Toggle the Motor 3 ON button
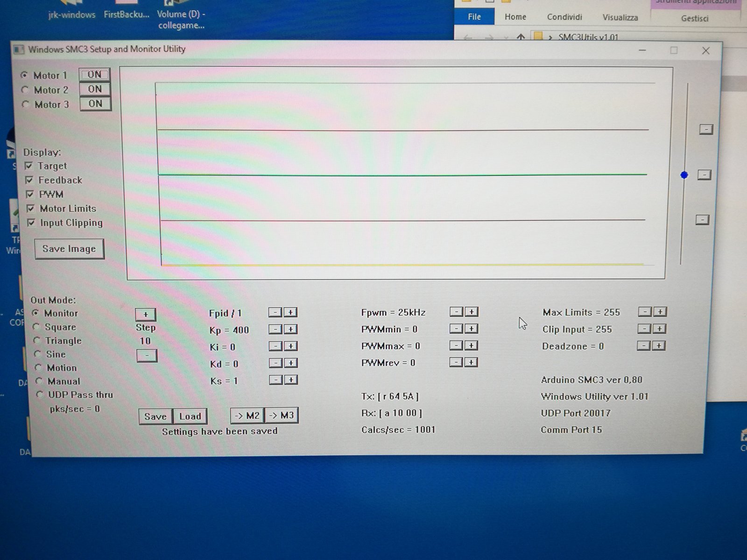747x560 pixels. (95, 104)
